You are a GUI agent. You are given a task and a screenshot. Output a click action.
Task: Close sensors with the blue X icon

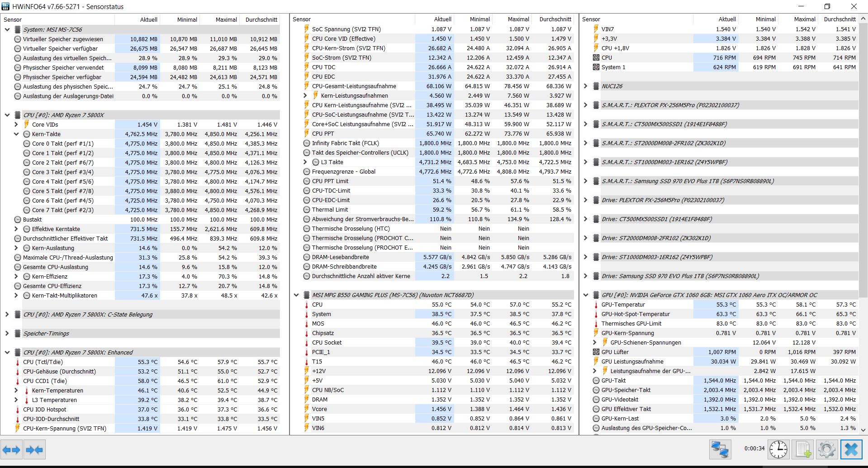pyautogui.click(x=851, y=450)
